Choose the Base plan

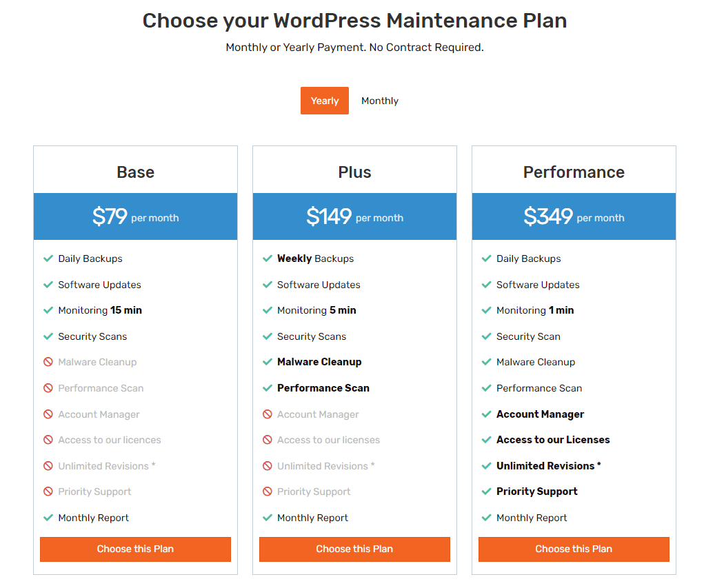(135, 549)
